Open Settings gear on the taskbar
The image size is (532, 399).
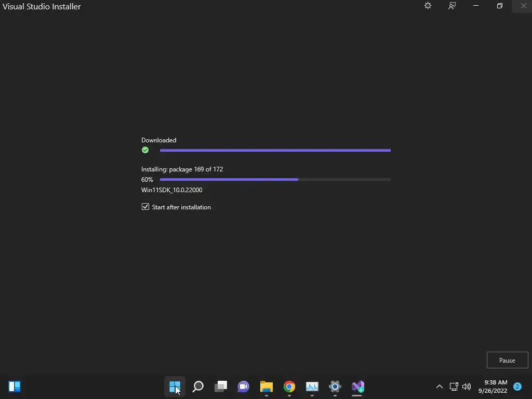335,387
